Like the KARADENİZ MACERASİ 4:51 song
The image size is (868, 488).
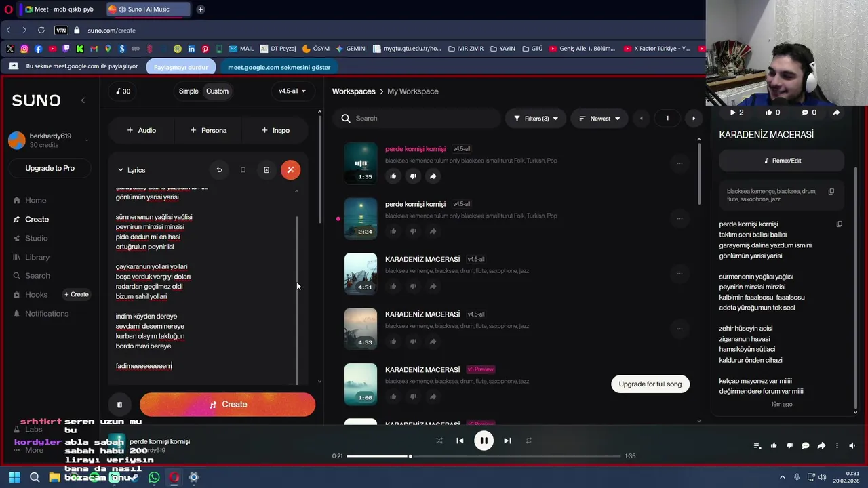393,287
